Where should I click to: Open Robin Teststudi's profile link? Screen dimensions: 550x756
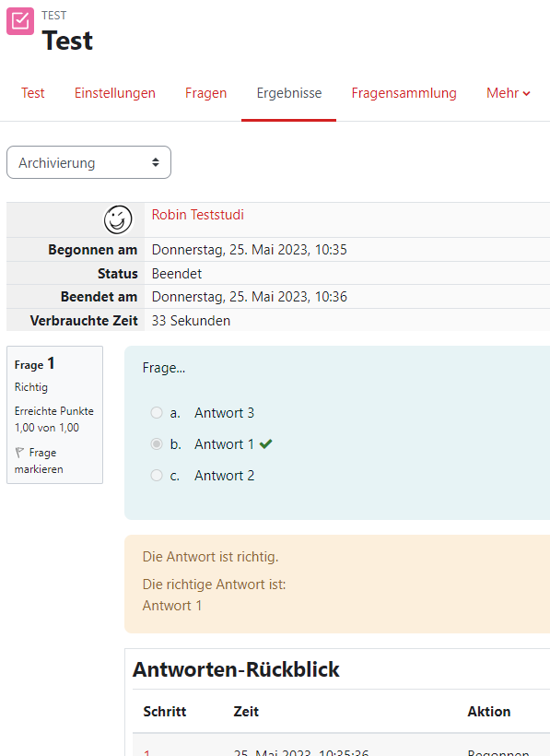[197, 215]
